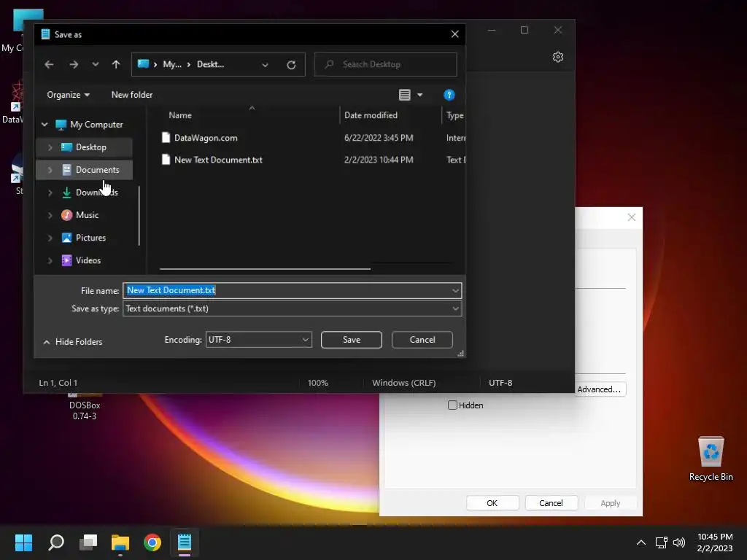Select the DataWagon.com file
Image resolution: width=747 pixels, height=560 pixels.
[x=206, y=138]
